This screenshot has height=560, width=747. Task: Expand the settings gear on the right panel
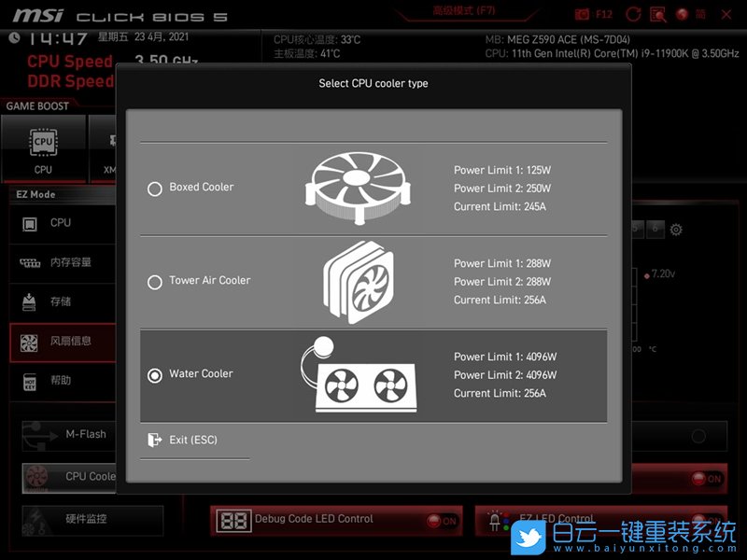(675, 229)
